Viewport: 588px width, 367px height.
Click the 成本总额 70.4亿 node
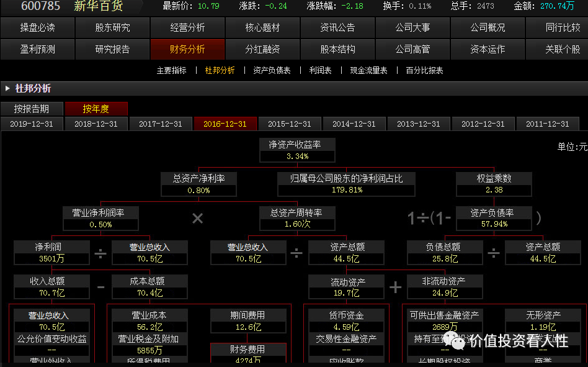click(x=149, y=287)
